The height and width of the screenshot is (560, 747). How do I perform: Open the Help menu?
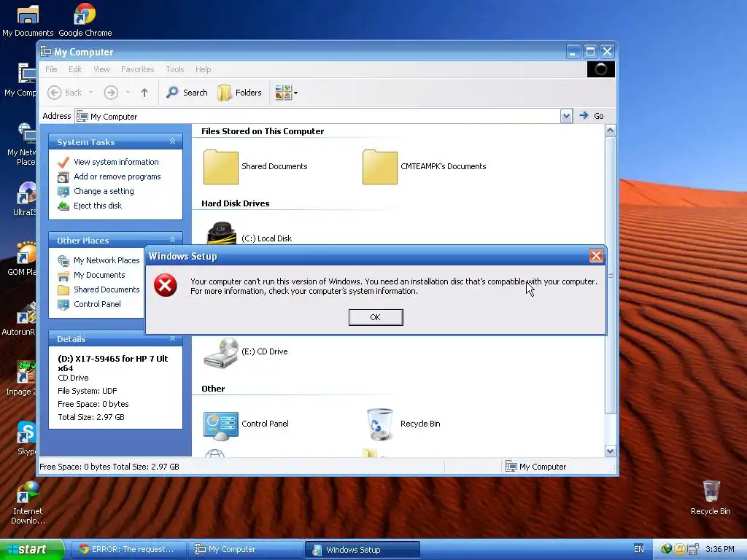pos(203,69)
